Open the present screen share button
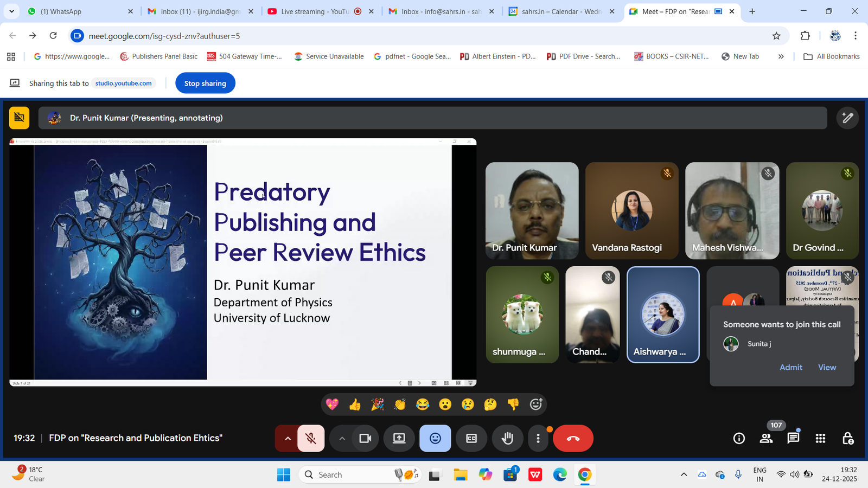 click(x=399, y=438)
